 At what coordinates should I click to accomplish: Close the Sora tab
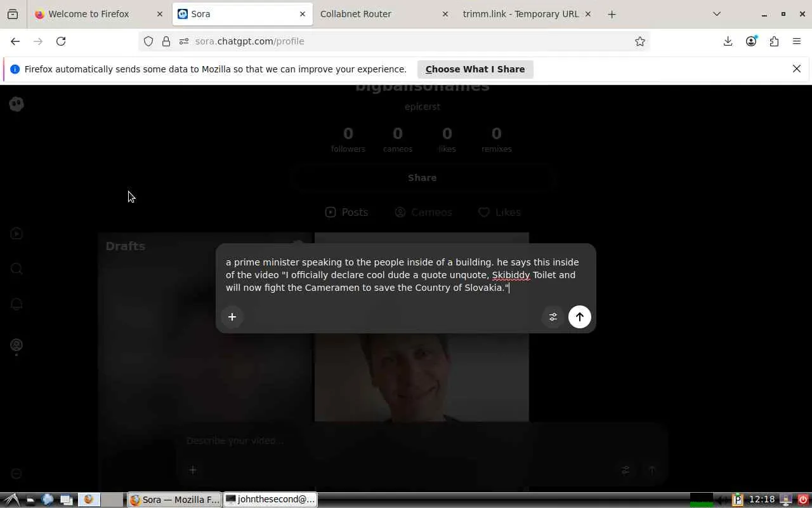(303, 14)
